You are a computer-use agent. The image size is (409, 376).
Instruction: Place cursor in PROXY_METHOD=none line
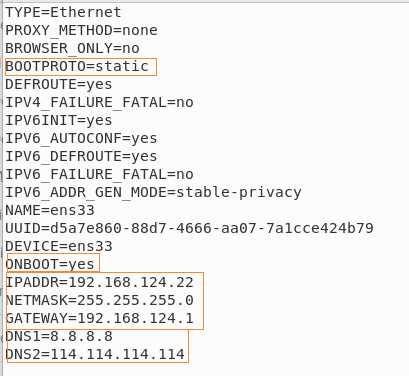click(81, 30)
